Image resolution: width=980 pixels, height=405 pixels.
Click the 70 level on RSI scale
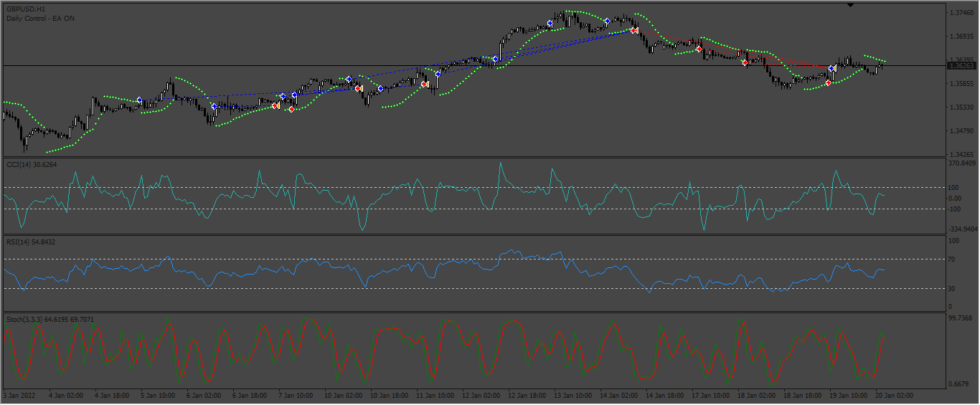952,259
